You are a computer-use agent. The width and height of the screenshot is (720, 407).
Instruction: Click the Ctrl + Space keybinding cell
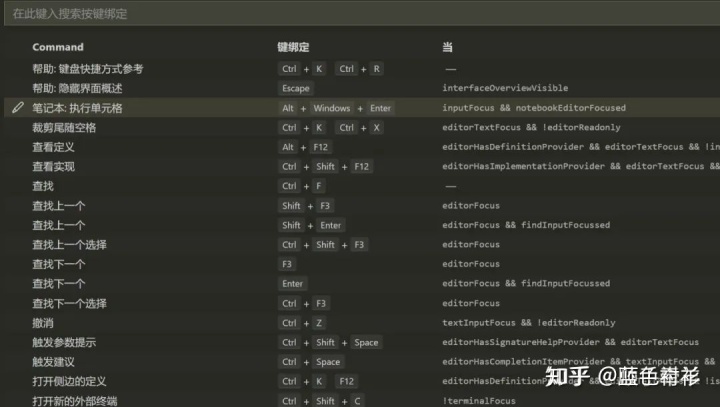pos(311,362)
